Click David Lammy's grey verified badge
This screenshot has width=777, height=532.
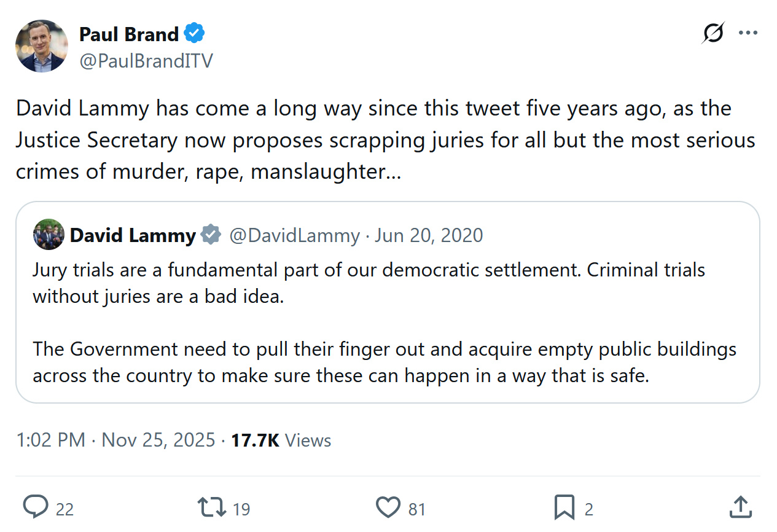pos(211,235)
